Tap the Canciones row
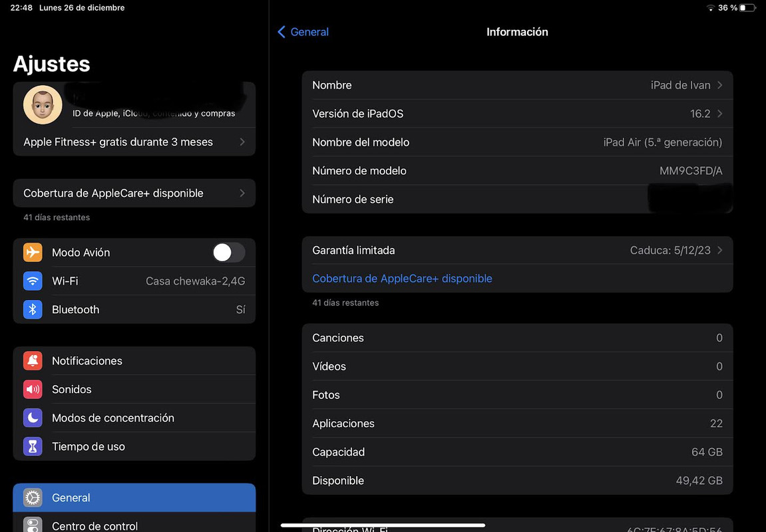This screenshot has height=532, width=766. click(517, 338)
